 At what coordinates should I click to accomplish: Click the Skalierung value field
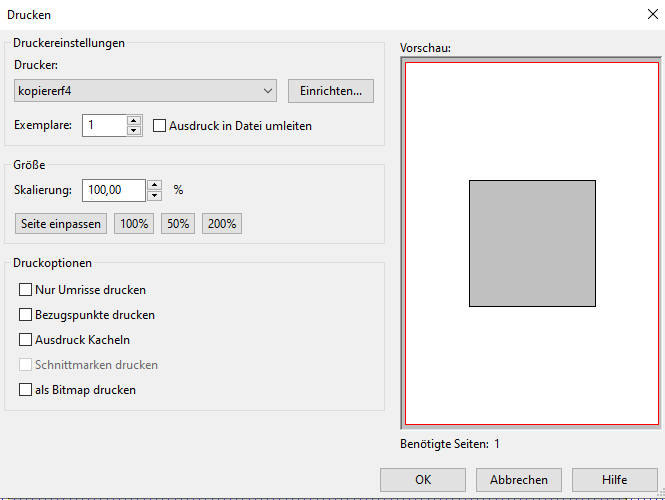pos(114,190)
